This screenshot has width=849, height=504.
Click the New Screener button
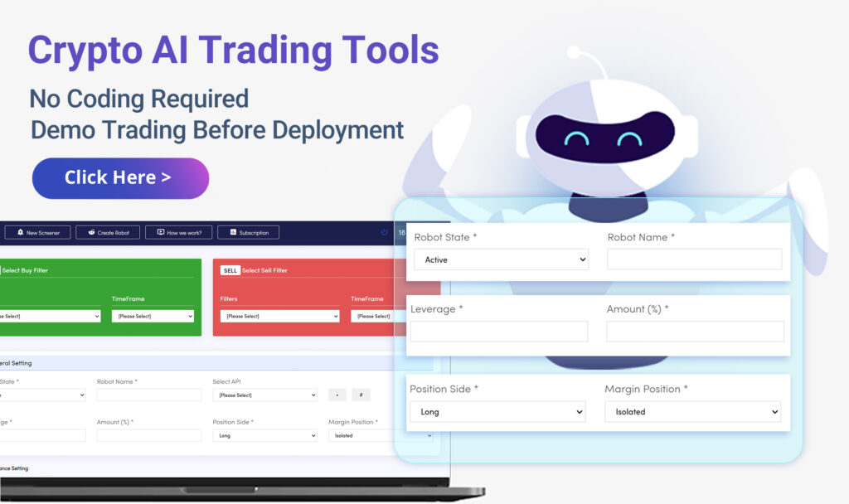(37, 233)
